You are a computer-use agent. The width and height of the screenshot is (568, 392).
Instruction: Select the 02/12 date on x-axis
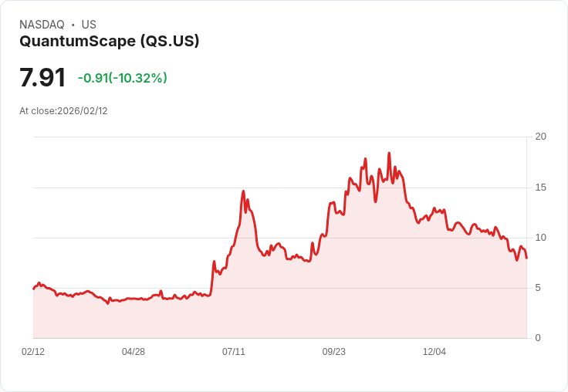(33, 352)
